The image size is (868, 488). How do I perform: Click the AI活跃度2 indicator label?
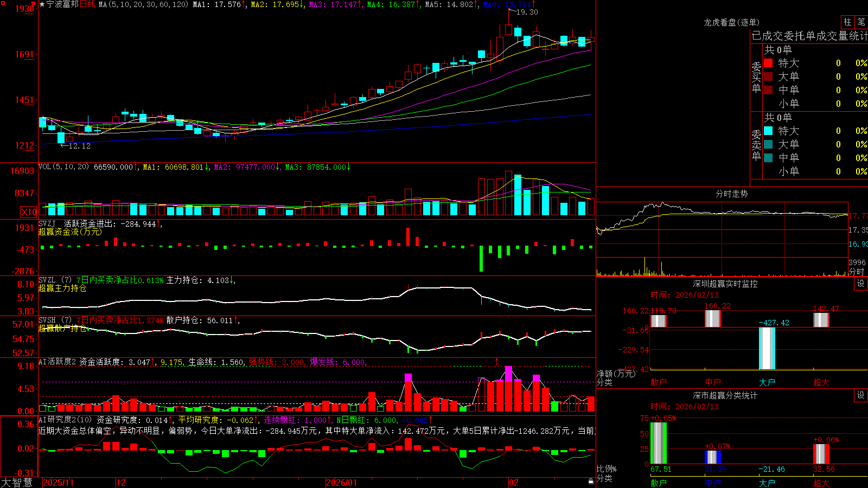tap(58, 362)
